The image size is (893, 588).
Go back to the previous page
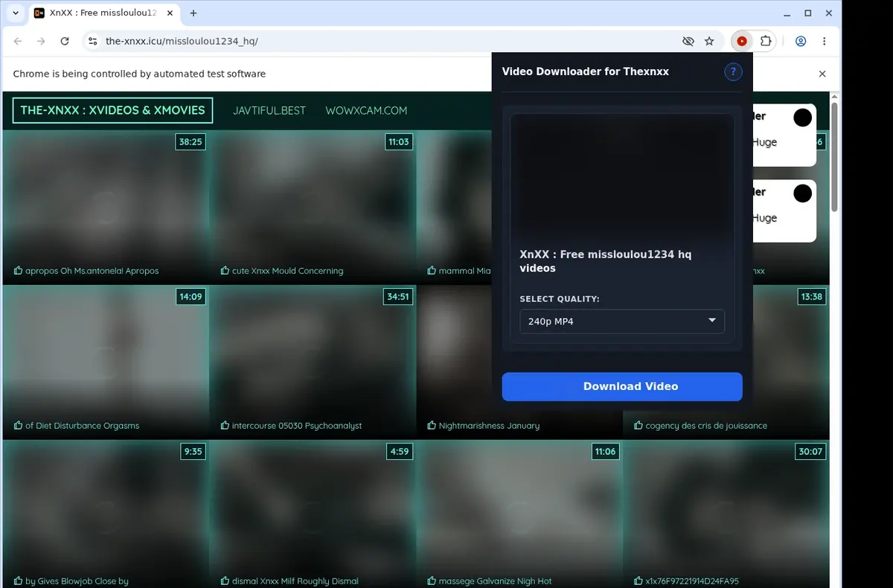click(18, 42)
